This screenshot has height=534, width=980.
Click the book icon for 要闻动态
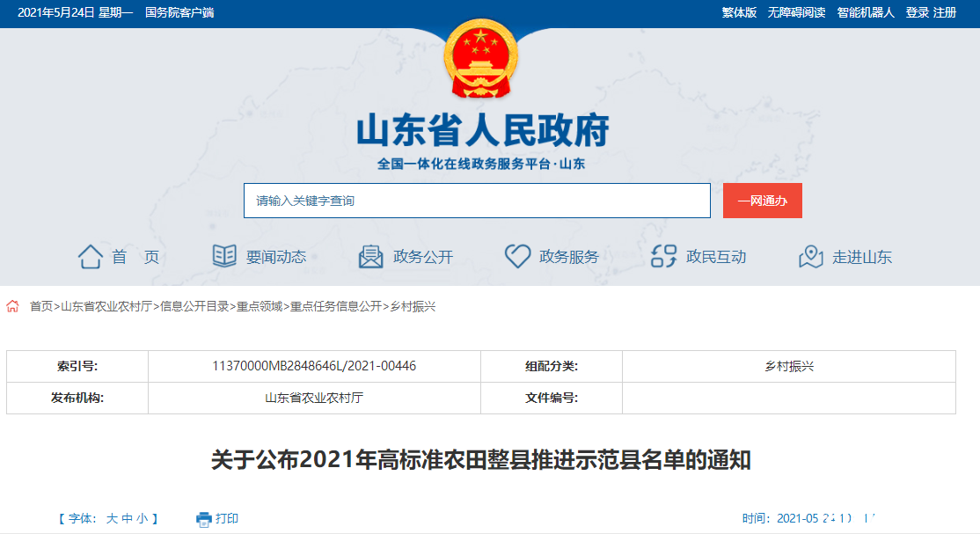[224, 256]
